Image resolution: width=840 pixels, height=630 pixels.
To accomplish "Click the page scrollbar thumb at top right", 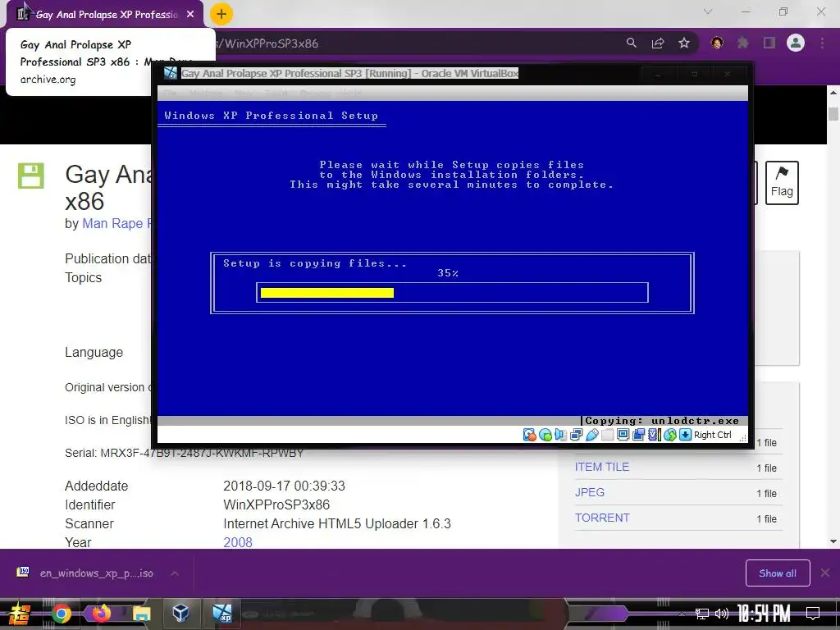I will (x=833, y=113).
